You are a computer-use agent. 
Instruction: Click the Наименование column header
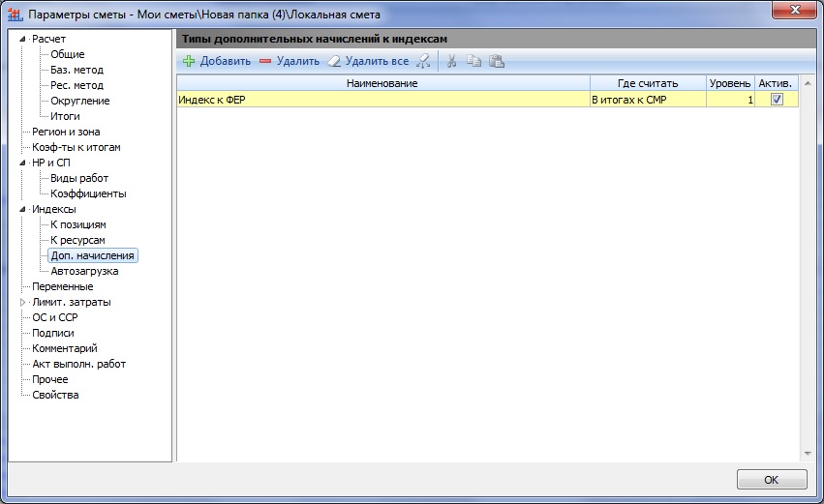pyautogui.click(x=383, y=83)
